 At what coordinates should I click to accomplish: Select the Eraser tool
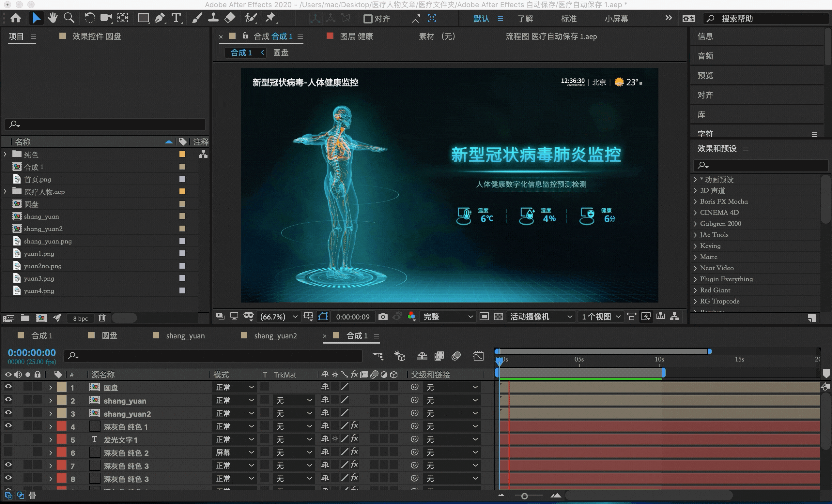coord(230,18)
